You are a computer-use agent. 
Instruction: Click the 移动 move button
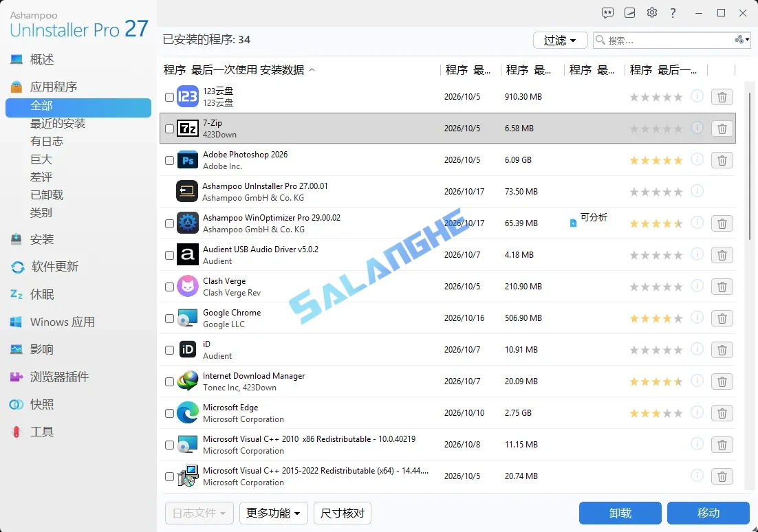(x=708, y=513)
